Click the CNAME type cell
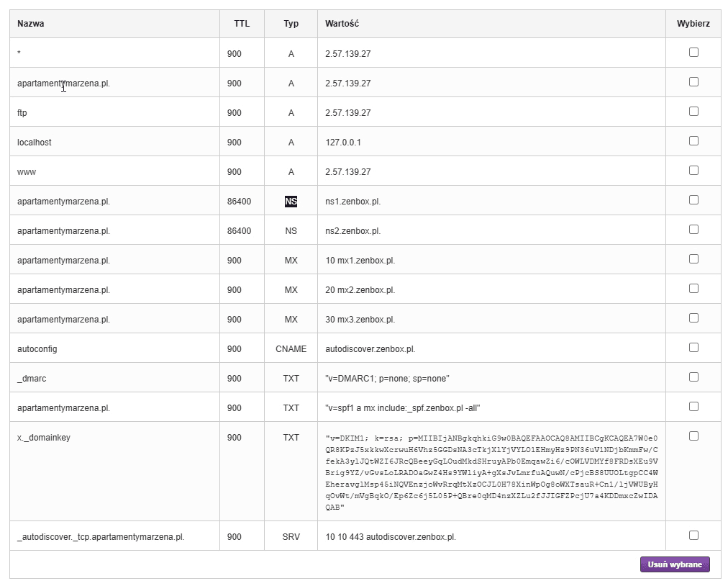The width and height of the screenshot is (728, 586). pyautogui.click(x=291, y=349)
